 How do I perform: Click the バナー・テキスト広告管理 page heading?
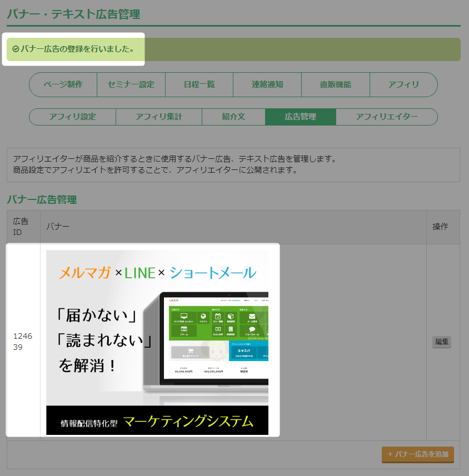point(73,14)
